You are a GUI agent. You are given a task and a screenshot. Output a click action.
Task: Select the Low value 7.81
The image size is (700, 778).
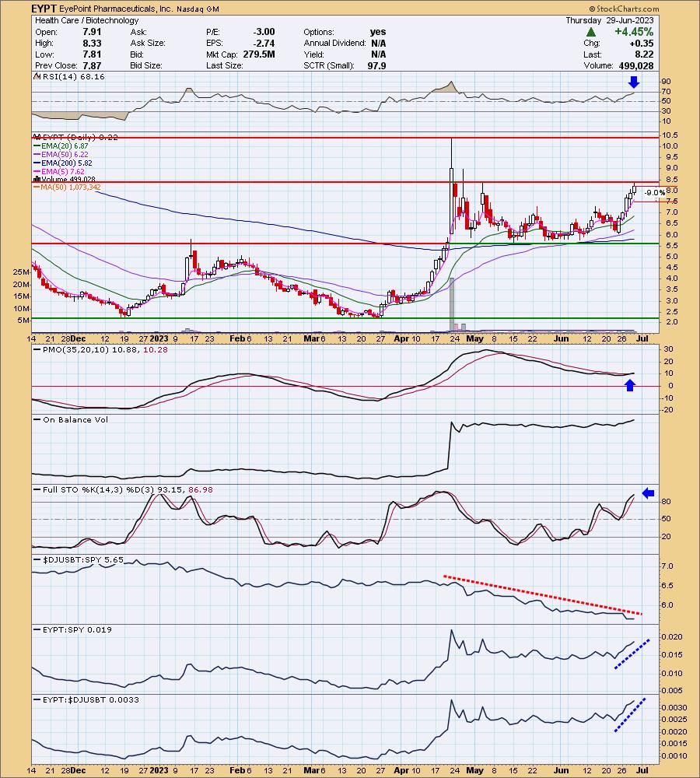[x=92, y=54]
